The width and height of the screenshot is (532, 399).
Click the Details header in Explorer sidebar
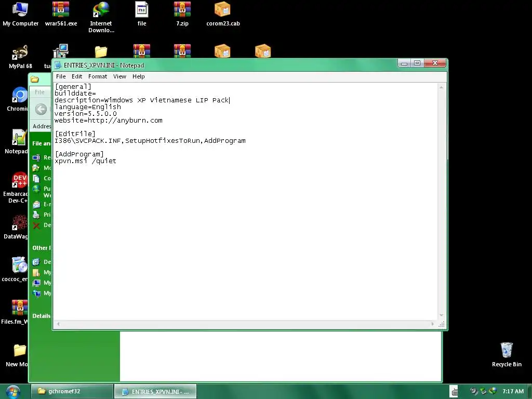42,316
